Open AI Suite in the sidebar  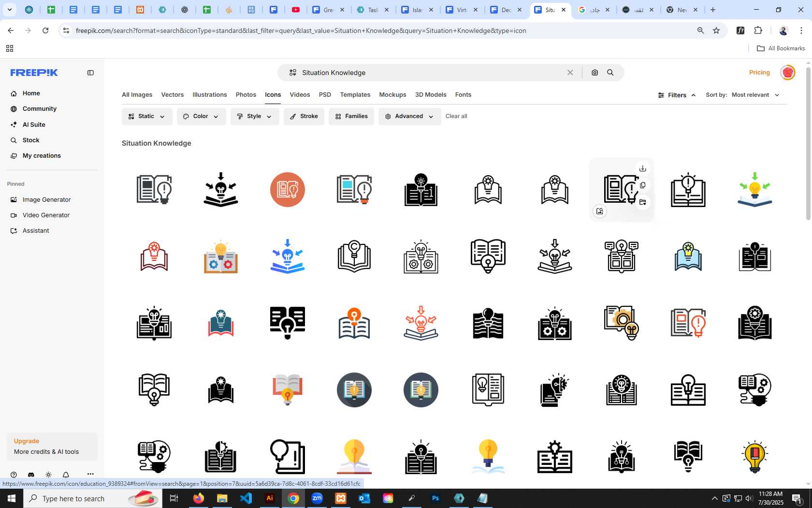pos(34,125)
